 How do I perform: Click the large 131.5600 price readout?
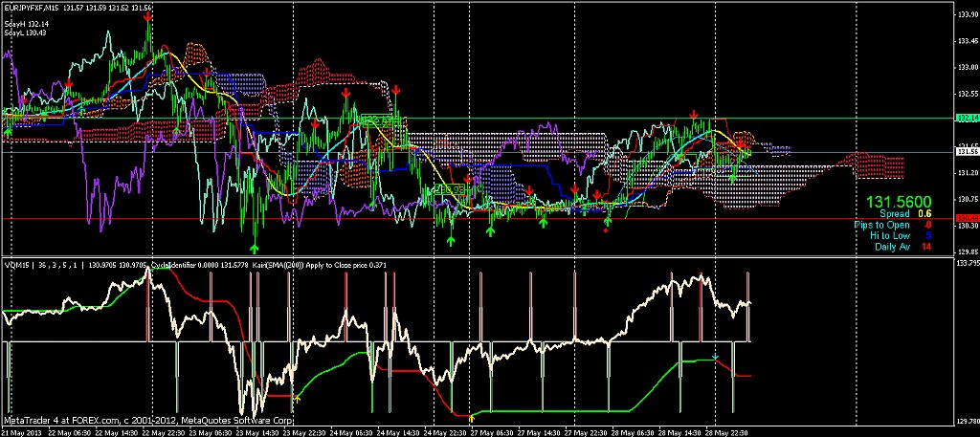tap(898, 202)
